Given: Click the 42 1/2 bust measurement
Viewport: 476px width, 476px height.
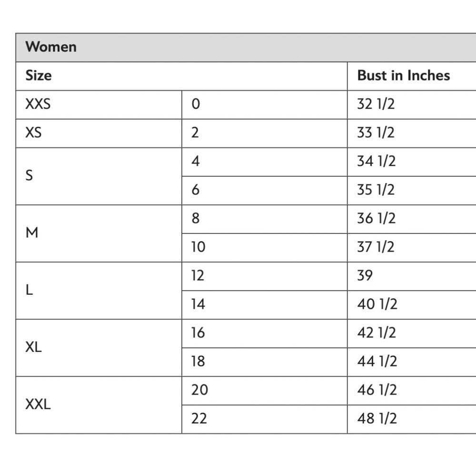Looking at the screenshot, I should coord(377,333).
